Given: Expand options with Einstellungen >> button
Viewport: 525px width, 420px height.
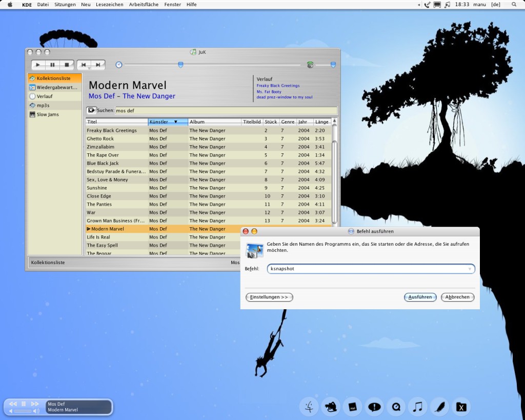Looking at the screenshot, I should [269, 297].
